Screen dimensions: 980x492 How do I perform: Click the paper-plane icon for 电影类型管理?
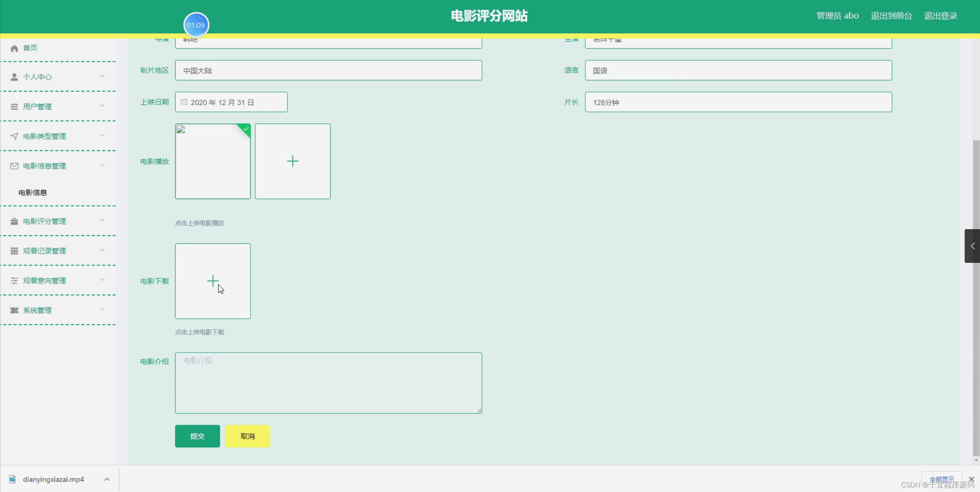(14, 136)
